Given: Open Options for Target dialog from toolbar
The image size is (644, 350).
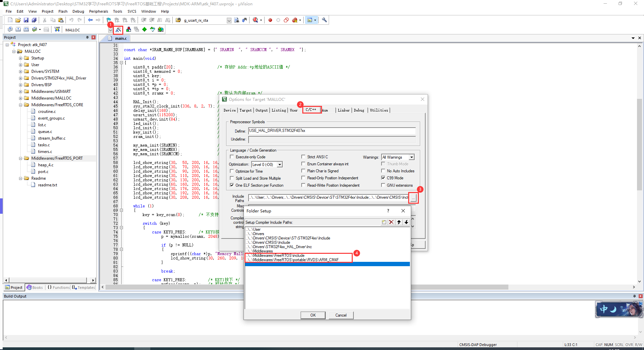Looking at the screenshot, I should coord(118,29).
